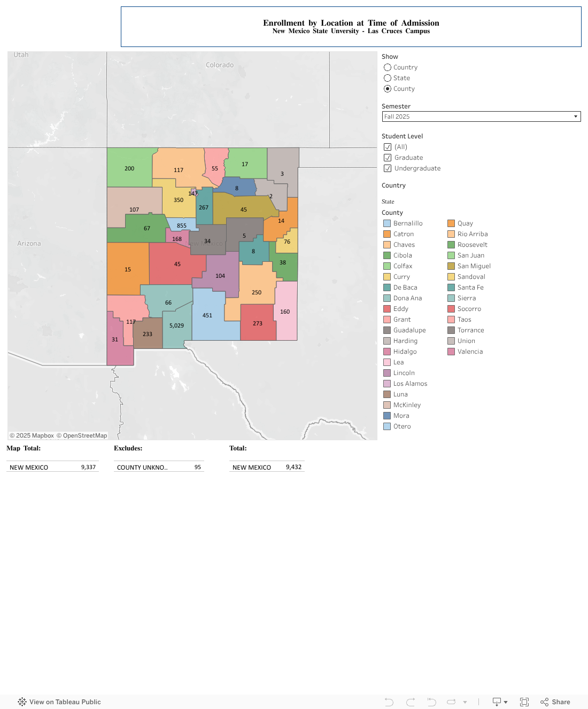Select Los Alamos in the county legend
This screenshot has width=588, height=709.
click(x=411, y=384)
